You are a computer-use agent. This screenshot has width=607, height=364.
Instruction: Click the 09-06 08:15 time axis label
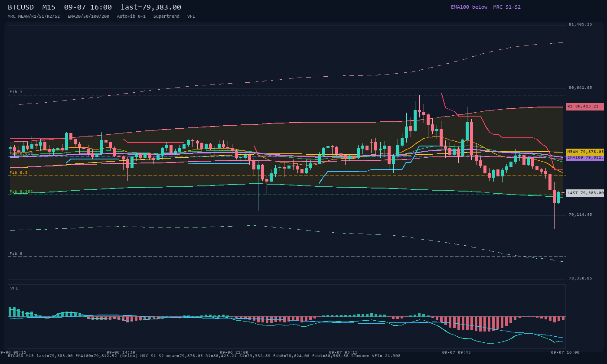(x=13, y=352)
